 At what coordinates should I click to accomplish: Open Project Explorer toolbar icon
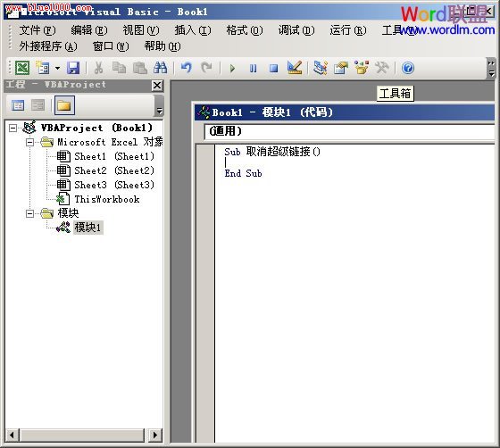click(x=321, y=68)
